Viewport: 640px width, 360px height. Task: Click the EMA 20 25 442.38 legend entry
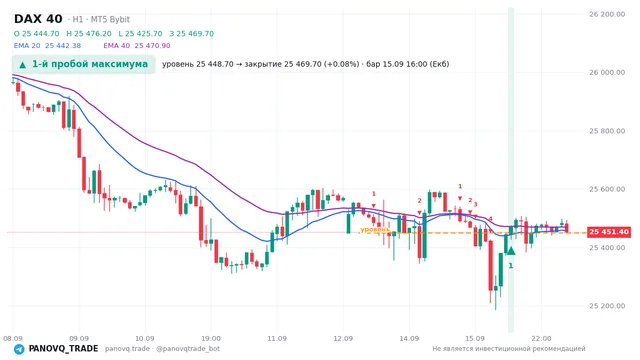[47, 46]
